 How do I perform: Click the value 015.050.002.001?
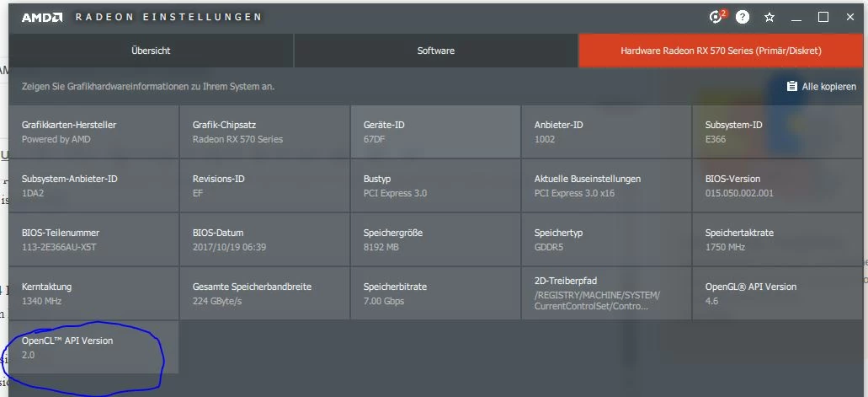coord(739,194)
